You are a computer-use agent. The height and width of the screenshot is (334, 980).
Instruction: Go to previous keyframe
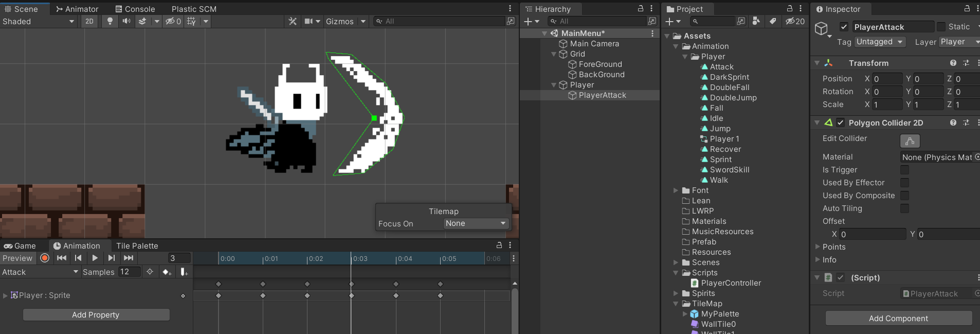point(78,258)
